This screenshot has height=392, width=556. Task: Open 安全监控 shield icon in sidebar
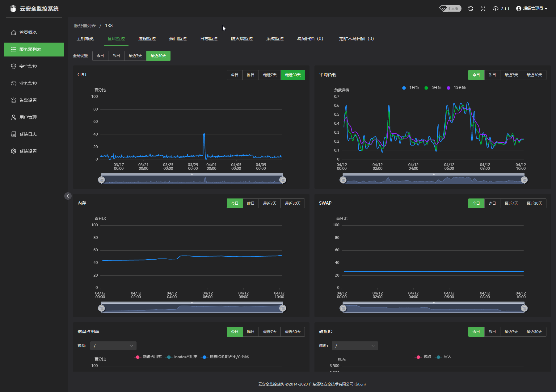[14, 66]
